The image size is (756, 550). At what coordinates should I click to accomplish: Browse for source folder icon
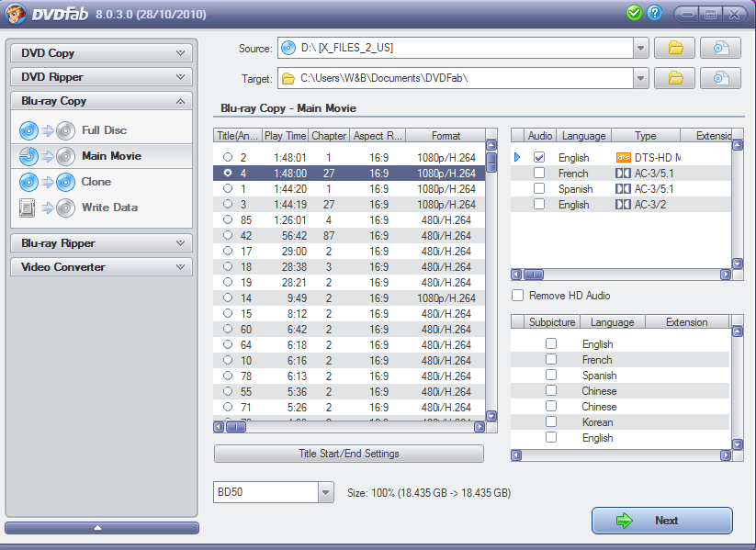[675, 49]
